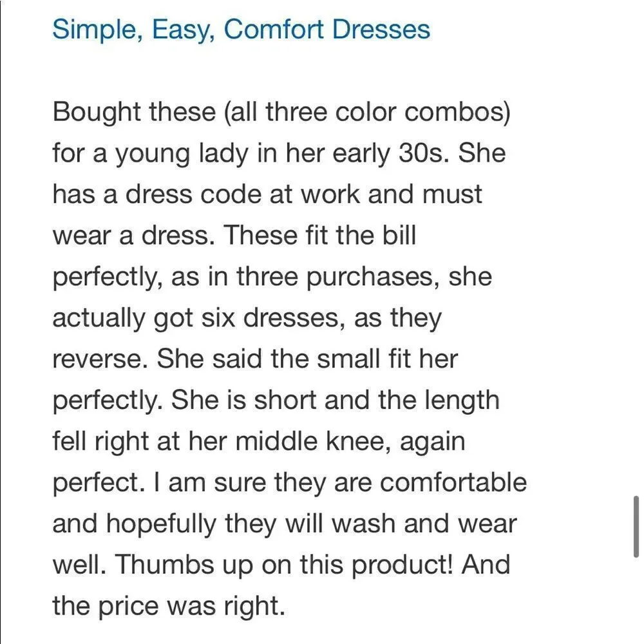Click the word "comfortable" in the review
The image size is (644, 644).
pos(453,482)
